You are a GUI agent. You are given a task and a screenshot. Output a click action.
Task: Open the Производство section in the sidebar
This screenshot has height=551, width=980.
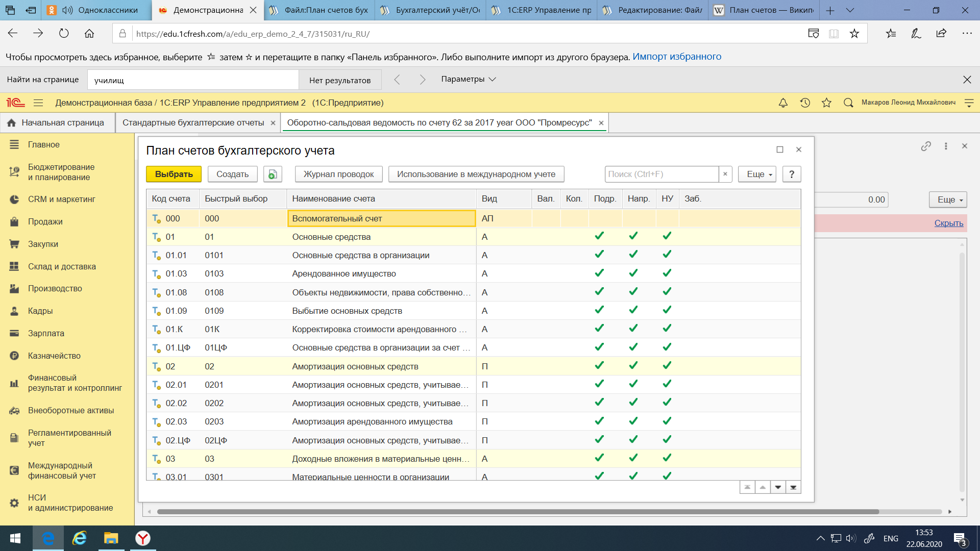(x=55, y=288)
